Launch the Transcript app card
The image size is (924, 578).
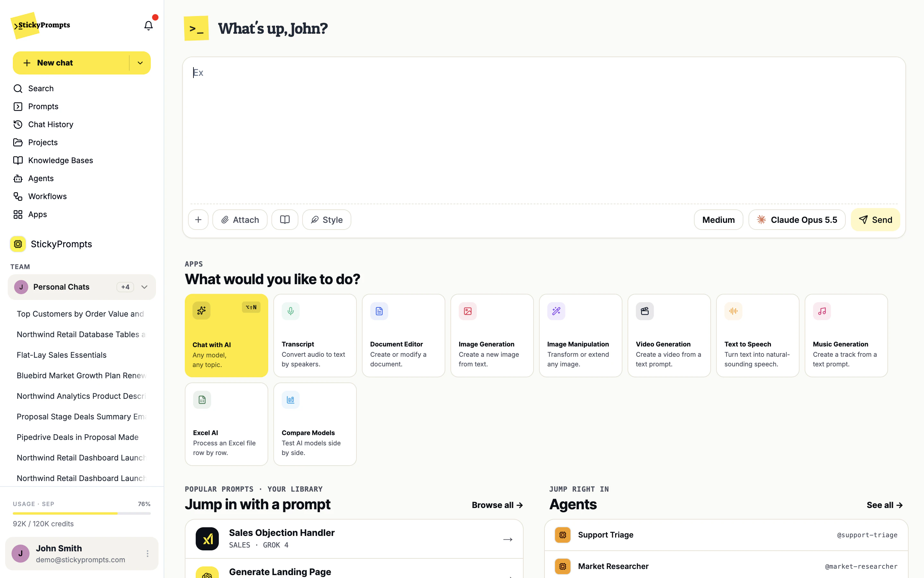click(x=315, y=336)
